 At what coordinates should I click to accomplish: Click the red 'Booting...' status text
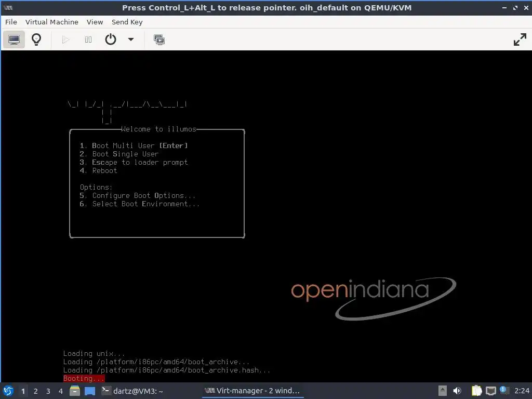click(84, 378)
